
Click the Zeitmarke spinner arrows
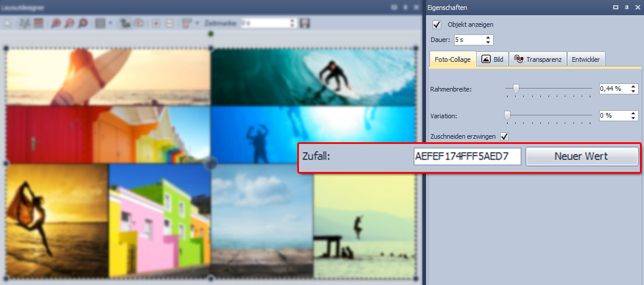293,23
